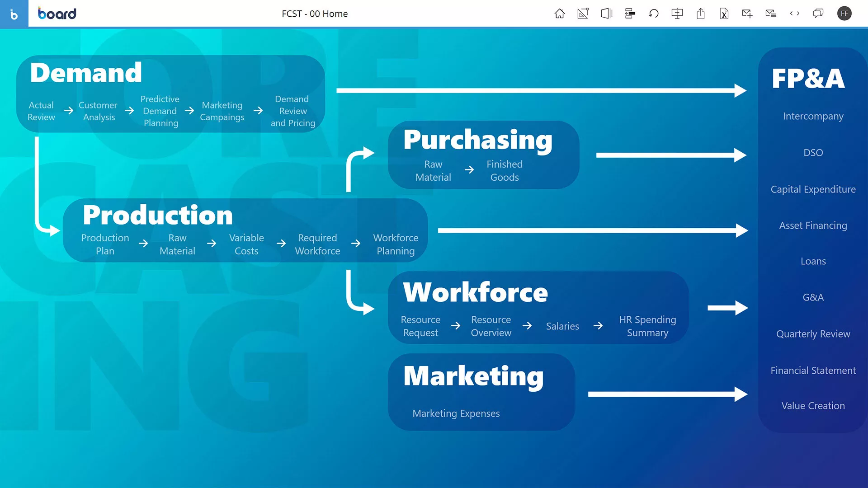Open the chat comments icon

coord(818,14)
